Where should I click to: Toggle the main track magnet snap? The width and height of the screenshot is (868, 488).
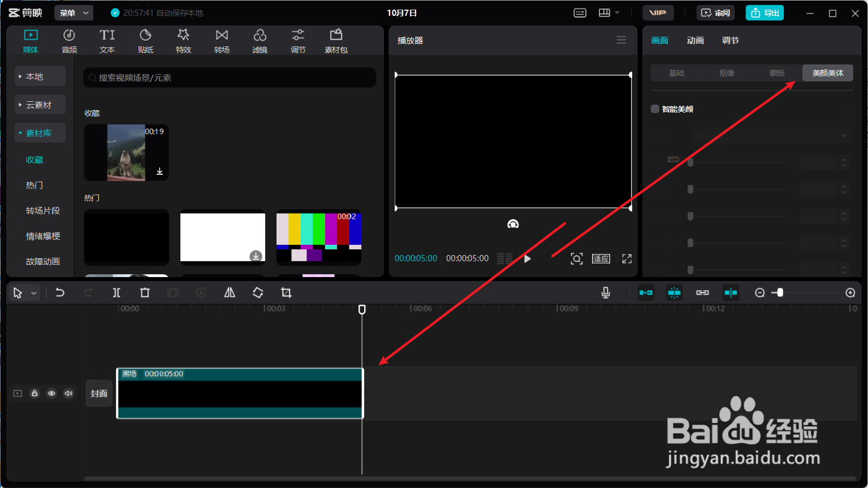[646, 292]
